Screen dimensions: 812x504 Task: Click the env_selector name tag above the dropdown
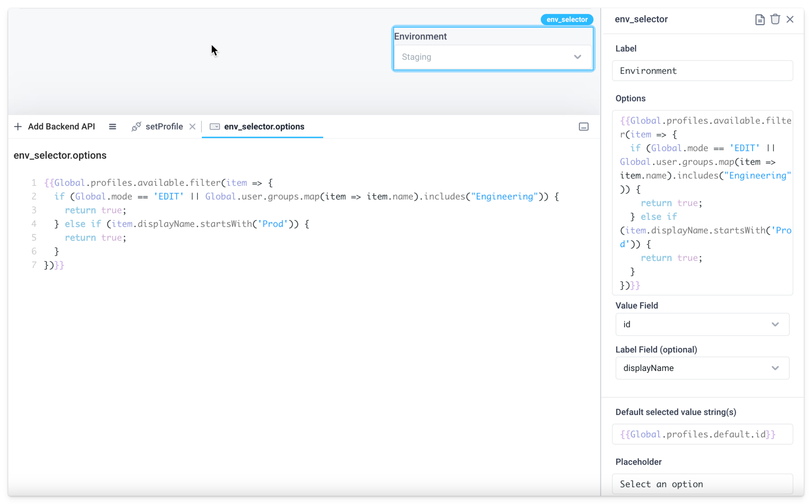click(566, 19)
